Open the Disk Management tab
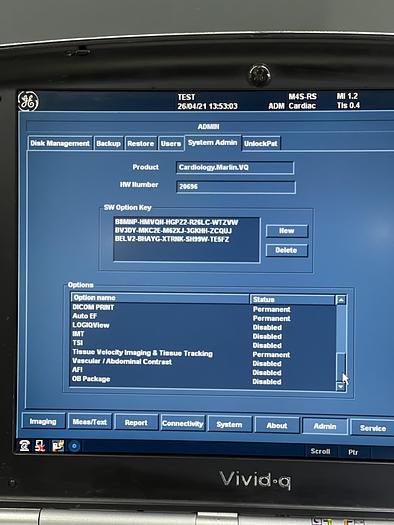The image size is (394, 525). tap(60, 143)
